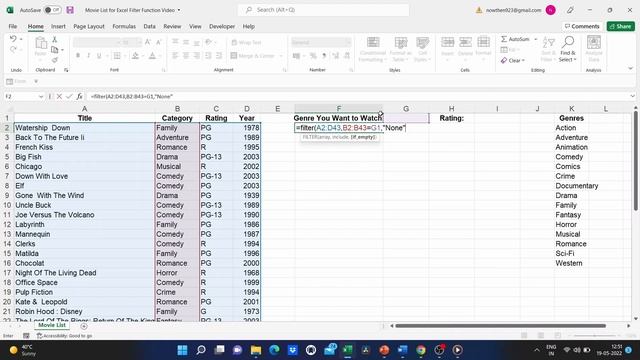
Task: Open Find & Select menu
Action: point(568,49)
